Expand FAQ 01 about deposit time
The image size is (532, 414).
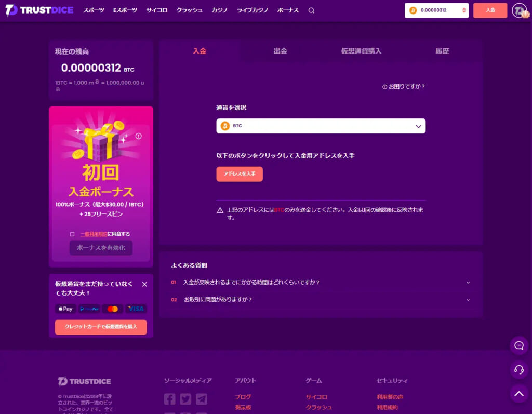click(321, 283)
